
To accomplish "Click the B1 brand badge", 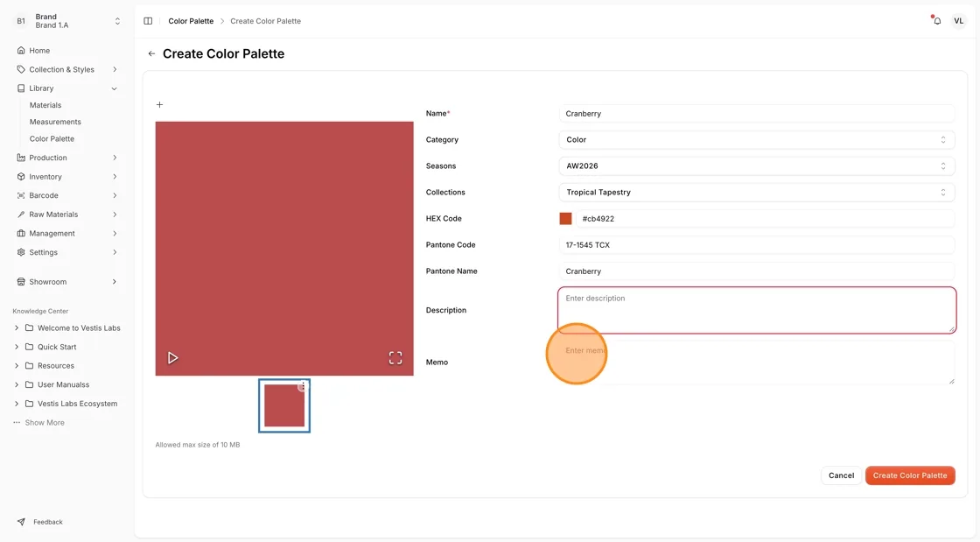I will [21, 21].
